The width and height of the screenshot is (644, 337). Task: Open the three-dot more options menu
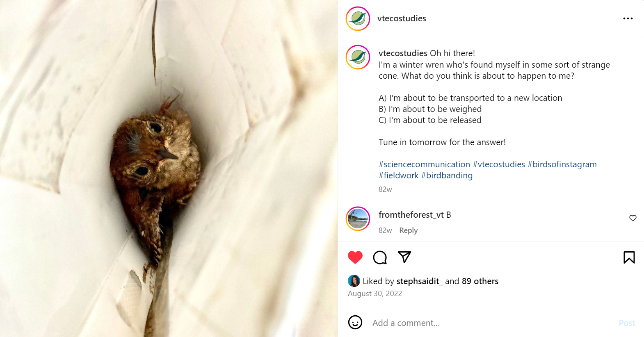(628, 18)
